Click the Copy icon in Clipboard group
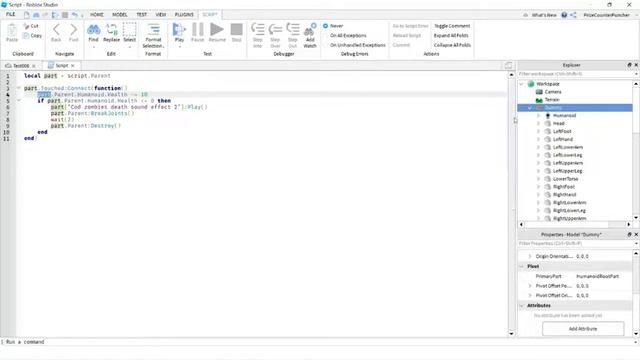Image resolution: width=640 pixels, height=360 pixels. (x=26, y=36)
